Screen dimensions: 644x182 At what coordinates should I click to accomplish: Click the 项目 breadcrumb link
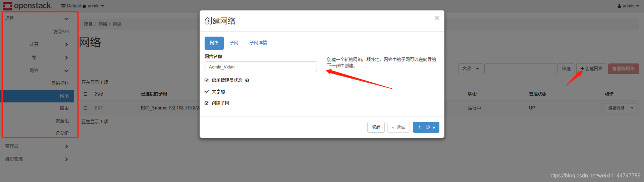[x=88, y=24]
